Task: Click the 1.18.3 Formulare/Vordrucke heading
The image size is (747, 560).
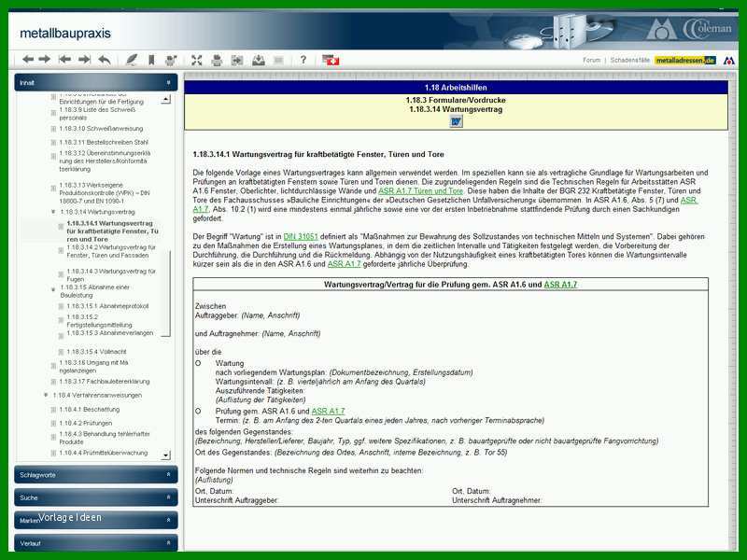Action: pyautogui.click(x=456, y=100)
